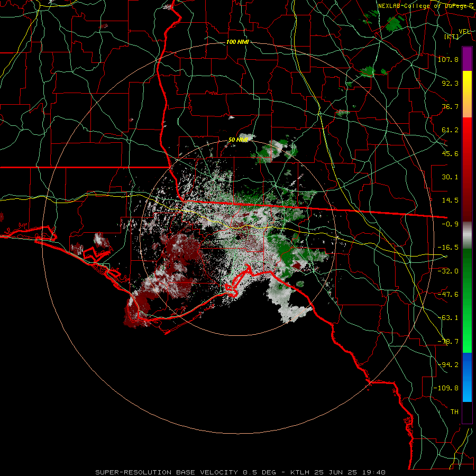Image resolution: width=476 pixels, height=476 pixels.
Task: Click the blue segment of velocity color bar
Action: tap(467, 377)
